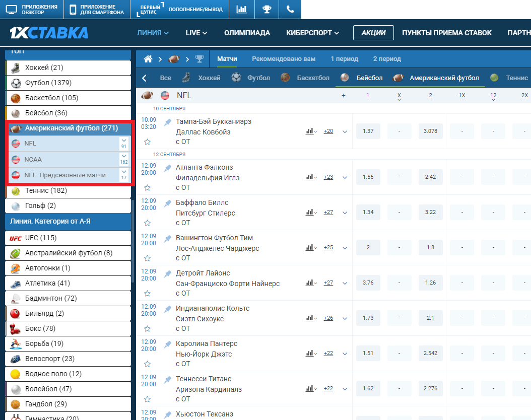Switch to Рекомендовано вам tab
Viewport: 531px width, 420px height.
pyautogui.click(x=284, y=59)
